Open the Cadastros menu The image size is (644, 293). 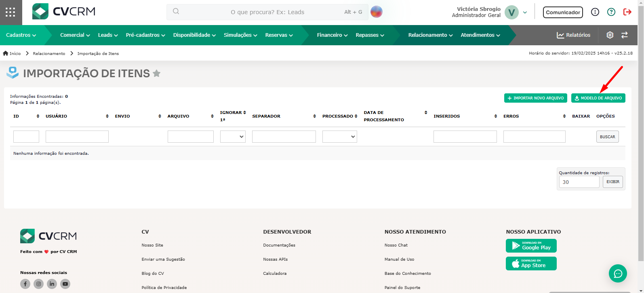21,35
